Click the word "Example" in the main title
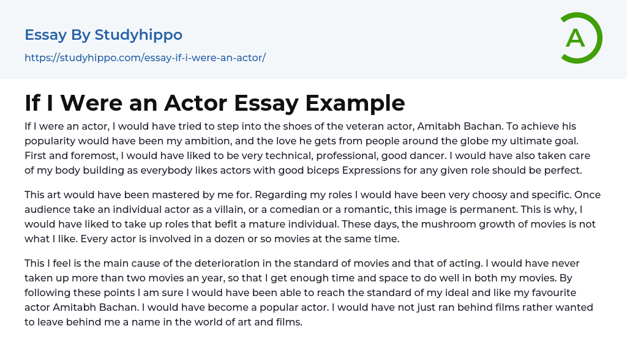This screenshot has width=627, height=364. tap(355, 103)
